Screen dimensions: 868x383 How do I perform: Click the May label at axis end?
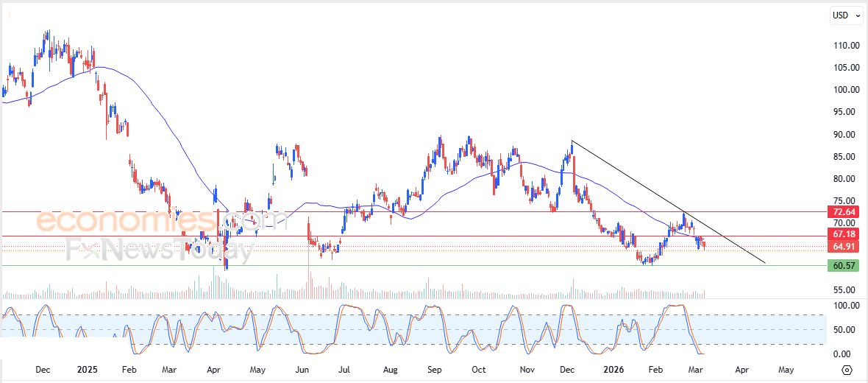click(x=786, y=369)
